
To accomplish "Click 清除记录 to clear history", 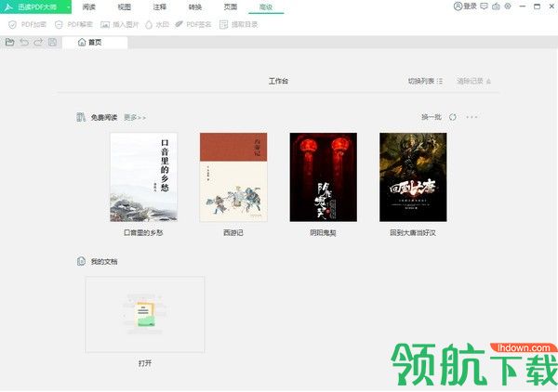I will (x=473, y=81).
